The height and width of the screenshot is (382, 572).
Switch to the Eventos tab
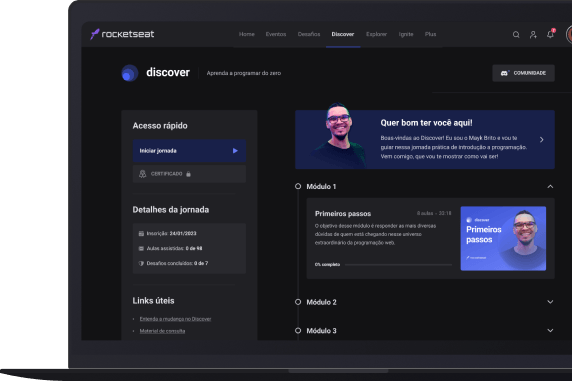[x=276, y=34]
